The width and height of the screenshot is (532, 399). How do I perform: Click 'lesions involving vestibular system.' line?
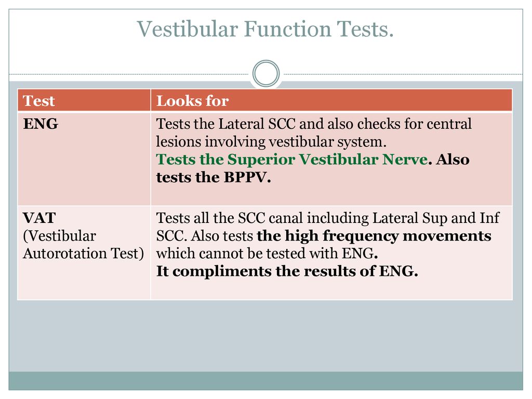[271, 142]
